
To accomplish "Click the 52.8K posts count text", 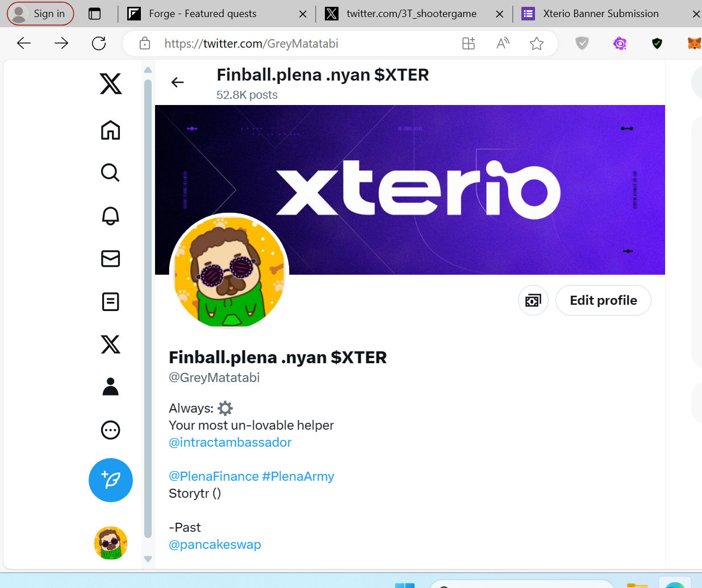I will pyautogui.click(x=247, y=95).
